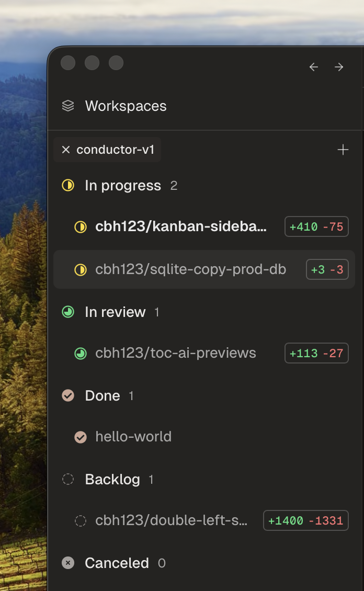The width and height of the screenshot is (364, 591).
Task: Click the Canceled status icon
Action: (x=68, y=563)
